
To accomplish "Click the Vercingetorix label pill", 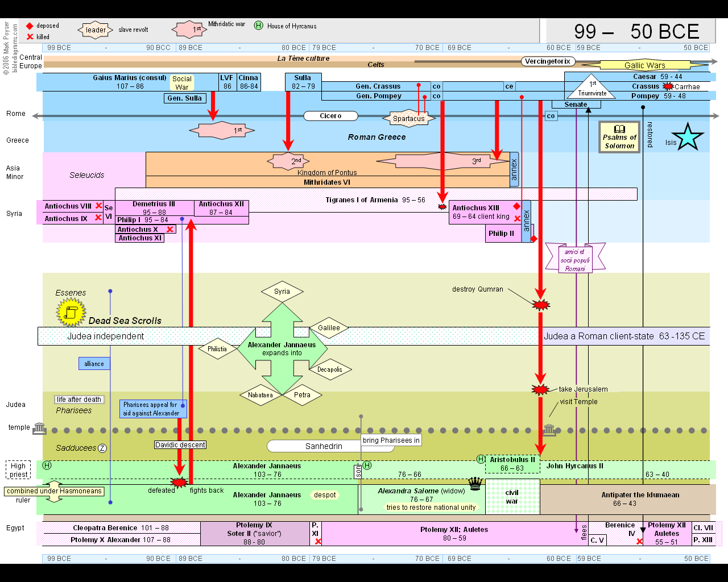I will coord(548,61).
